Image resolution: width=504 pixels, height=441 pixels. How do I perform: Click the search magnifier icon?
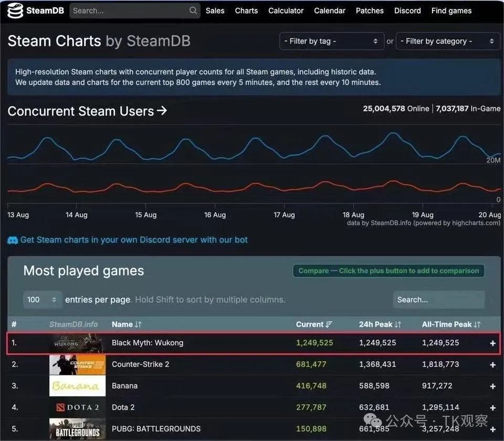click(193, 10)
